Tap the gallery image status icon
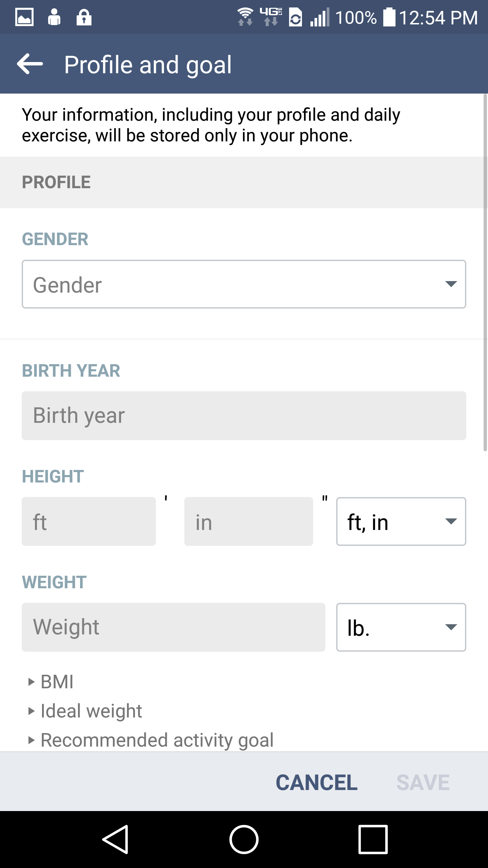This screenshot has width=488, height=868. (x=24, y=17)
